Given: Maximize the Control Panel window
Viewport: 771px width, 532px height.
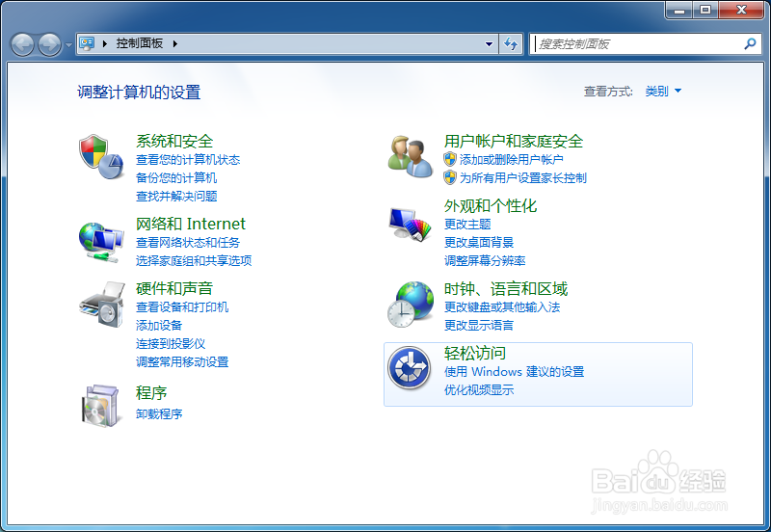Looking at the screenshot, I should coord(705,10).
